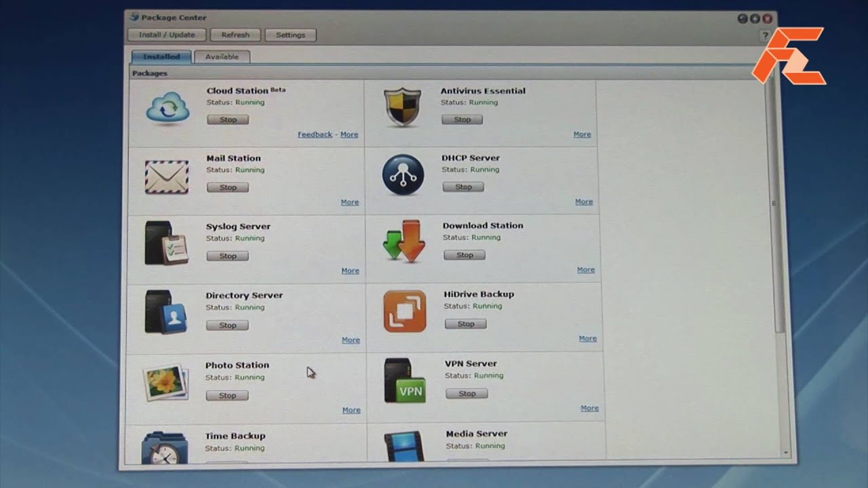
Task: Click the package list vertical scrollbar
Action: (x=774, y=203)
